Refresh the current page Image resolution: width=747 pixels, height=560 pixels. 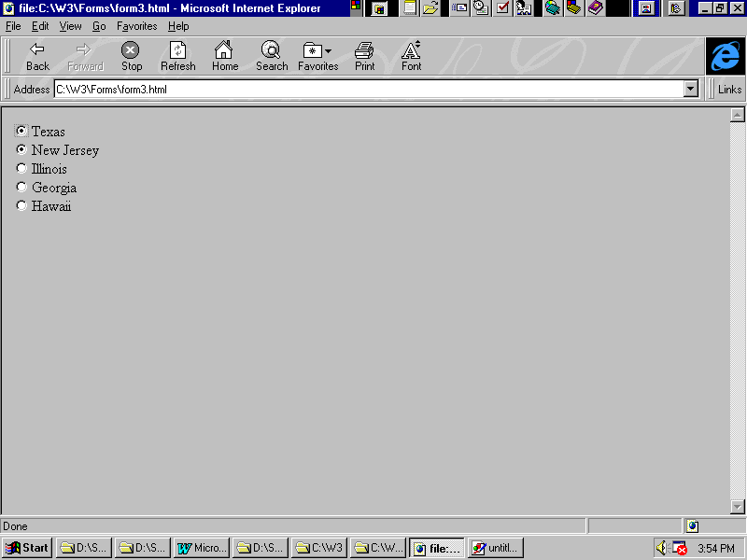coord(177,55)
